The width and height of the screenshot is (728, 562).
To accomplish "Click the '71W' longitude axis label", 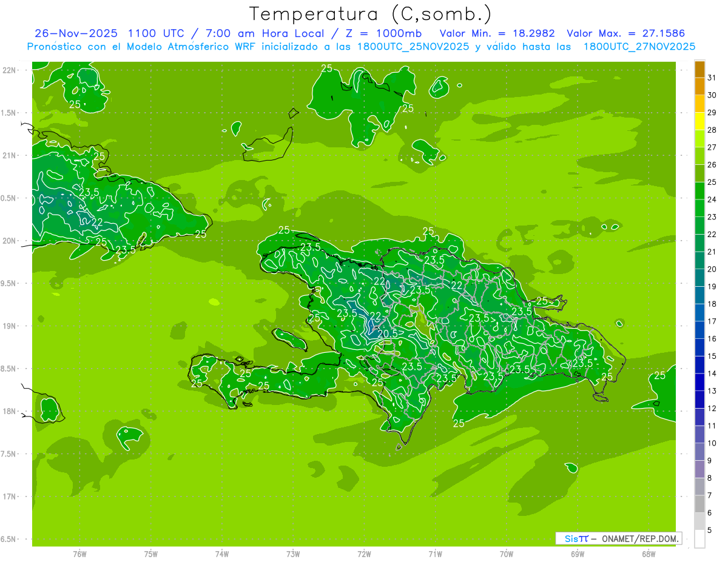I will [x=435, y=554].
